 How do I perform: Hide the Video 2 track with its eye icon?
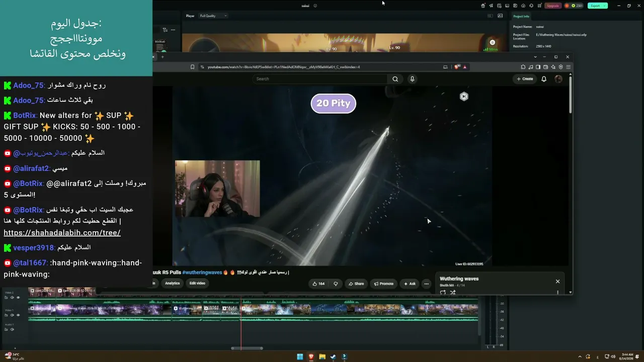(18, 298)
